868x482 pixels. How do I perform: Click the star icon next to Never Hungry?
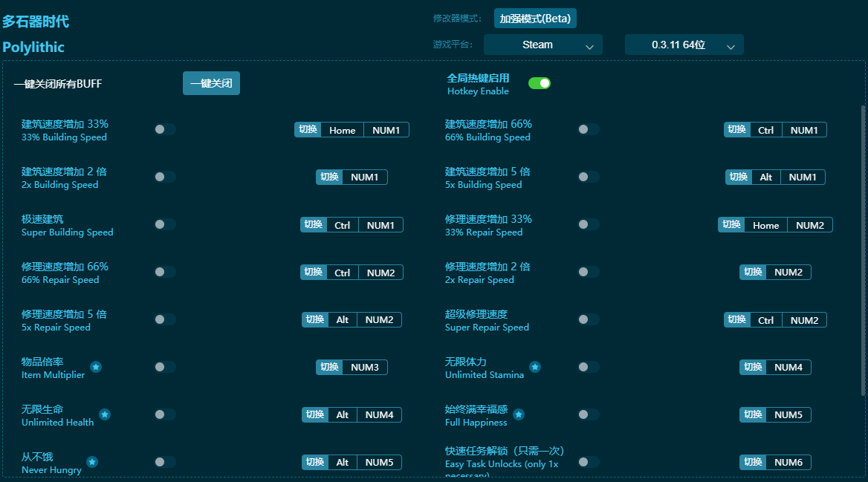click(x=92, y=461)
